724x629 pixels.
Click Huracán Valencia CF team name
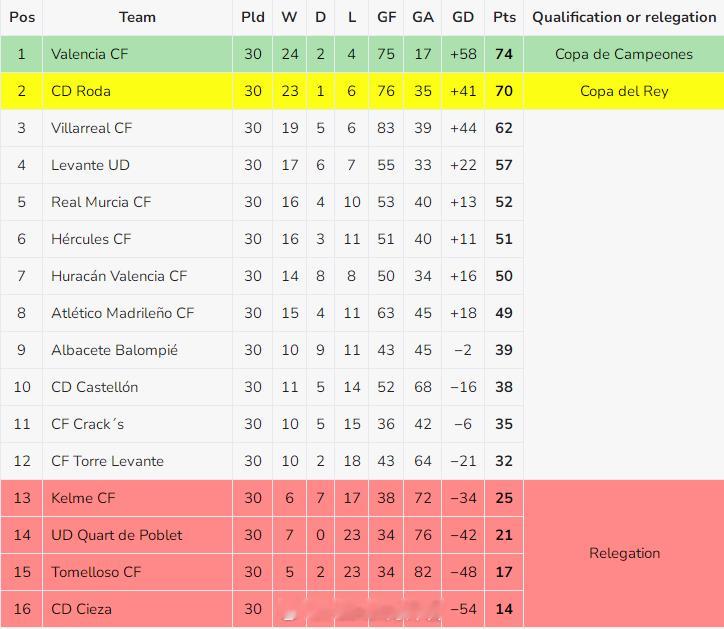pyautogui.click(x=119, y=276)
